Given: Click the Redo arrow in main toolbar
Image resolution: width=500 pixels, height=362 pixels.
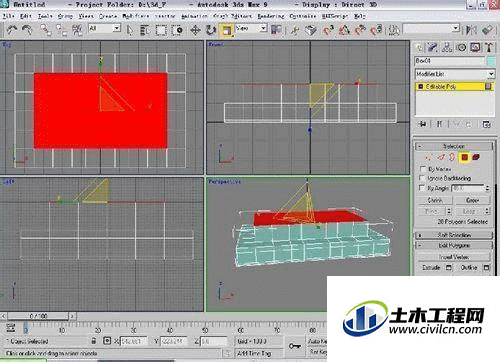Looking at the screenshot, I should (27, 30).
